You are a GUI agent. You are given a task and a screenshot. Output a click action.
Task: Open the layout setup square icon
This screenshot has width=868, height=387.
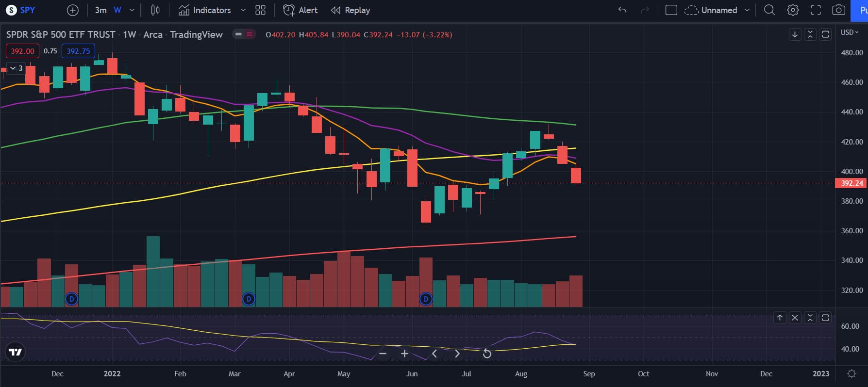(671, 10)
